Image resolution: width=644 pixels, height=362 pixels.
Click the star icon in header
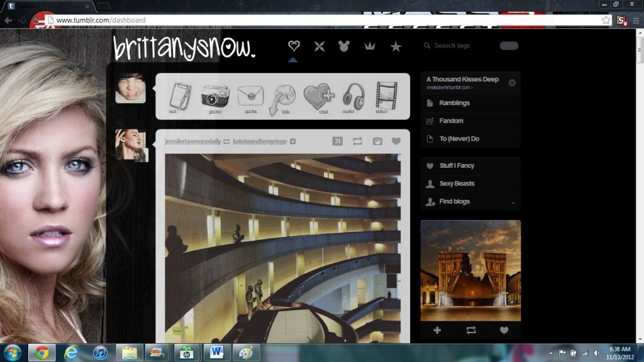pos(396,47)
